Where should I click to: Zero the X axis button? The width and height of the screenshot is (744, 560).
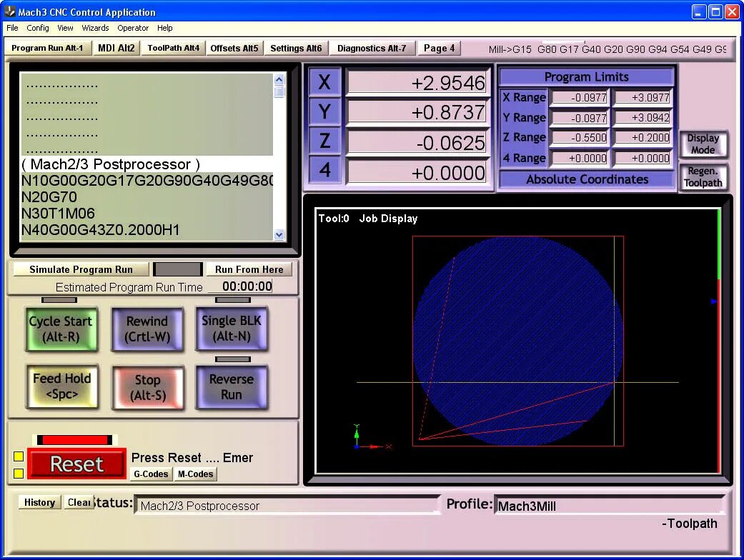324,82
